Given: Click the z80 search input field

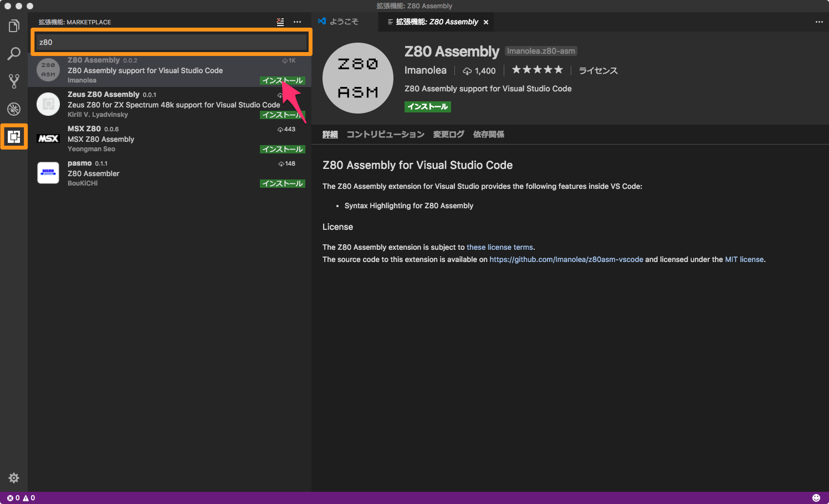Looking at the screenshot, I should click(171, 42).
